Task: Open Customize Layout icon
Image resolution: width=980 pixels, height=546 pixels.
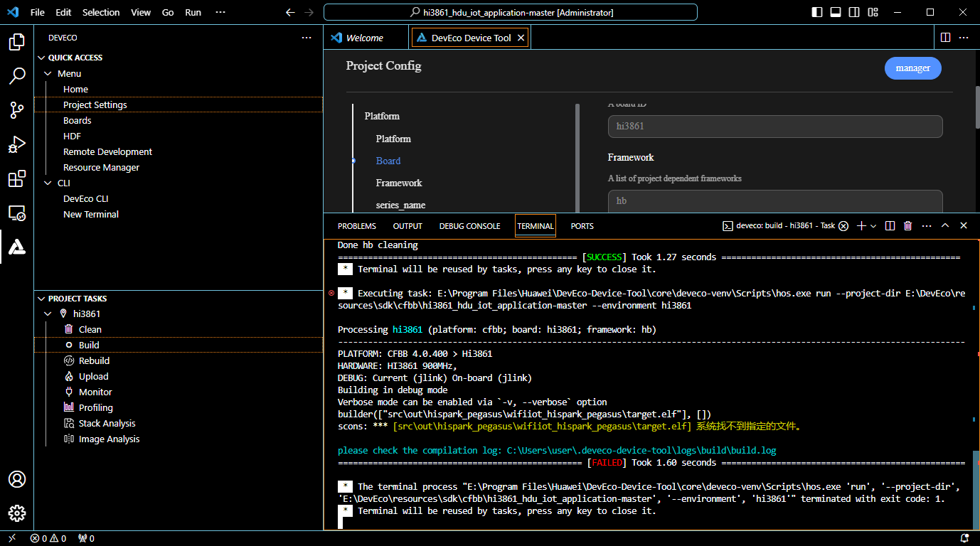Action: click(873, 12)
